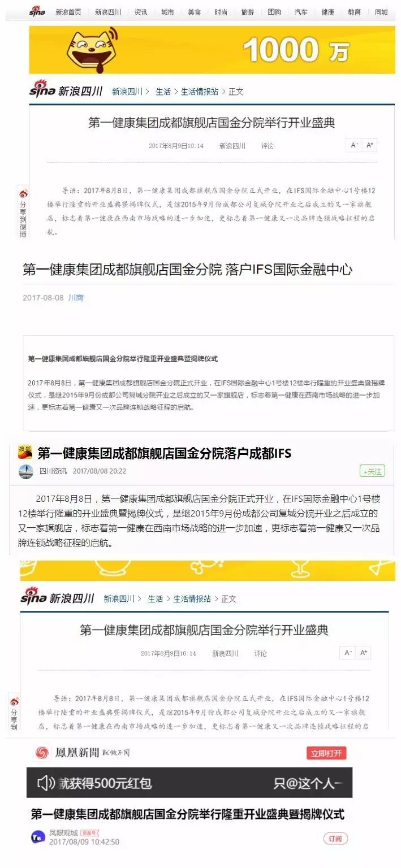The height and width of the screenshot is (868, 401).
Task: Open the 凤眼观城 author avatar icon
Action: (38, 837)
